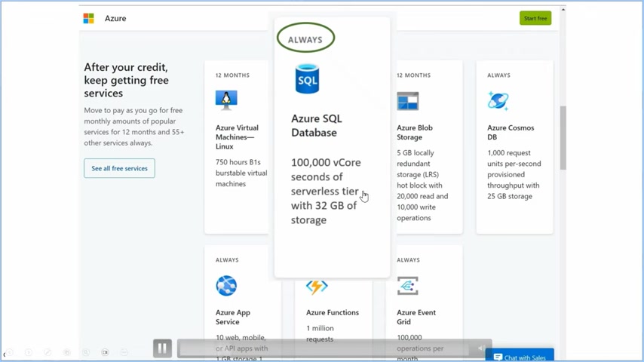This screenshot has width=644, height=362.
Task: Click the Microsoft four-square logo
Action: coord(88,18)
